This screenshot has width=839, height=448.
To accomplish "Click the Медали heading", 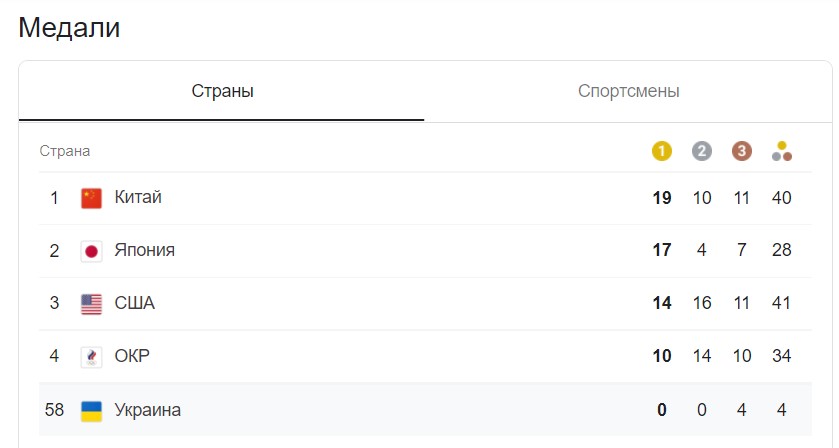I will tap(69, 27).
